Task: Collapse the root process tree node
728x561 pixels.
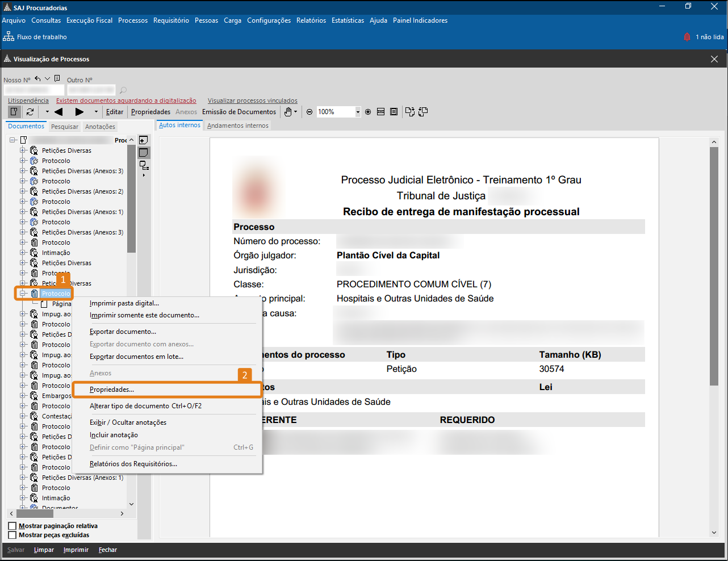Action: pyautogui.click(x=12, y=140)
